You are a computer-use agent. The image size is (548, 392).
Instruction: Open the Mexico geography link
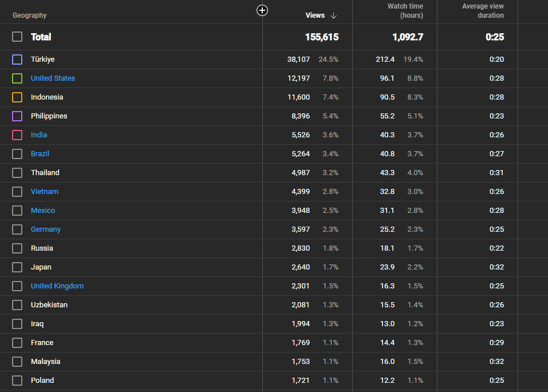[42, 211]
